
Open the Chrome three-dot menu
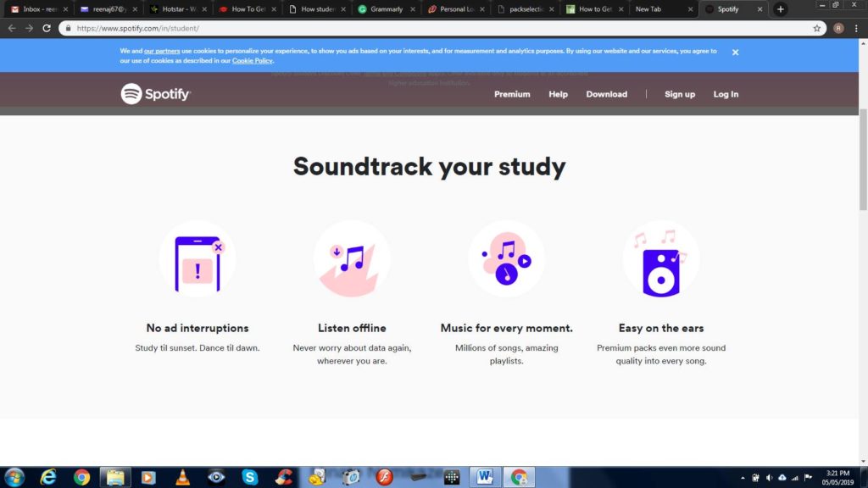tap(856, 28)
